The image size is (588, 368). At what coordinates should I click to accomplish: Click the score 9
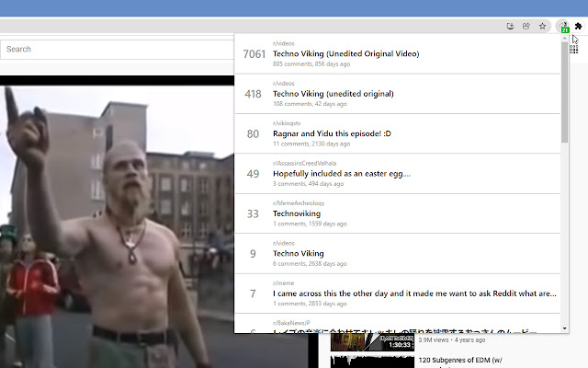(x=253, y=254)
